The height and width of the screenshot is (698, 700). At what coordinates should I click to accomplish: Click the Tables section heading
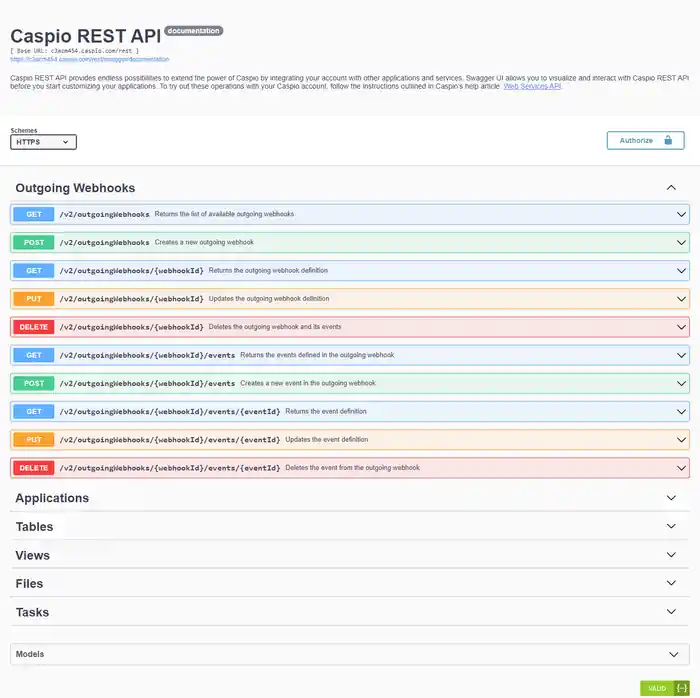pyautogui.click(x=34, y=527)
